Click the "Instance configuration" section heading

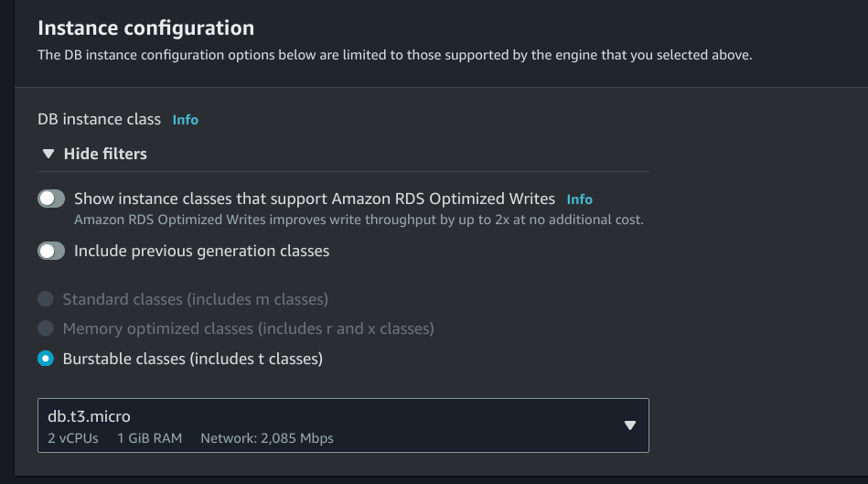(x=145, y=28)
